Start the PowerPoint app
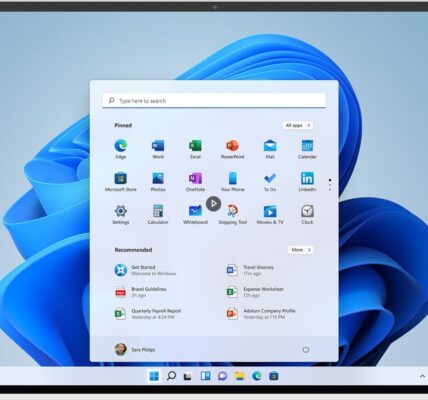This screenshot has width=428, height=400. (x=233, y=149)
